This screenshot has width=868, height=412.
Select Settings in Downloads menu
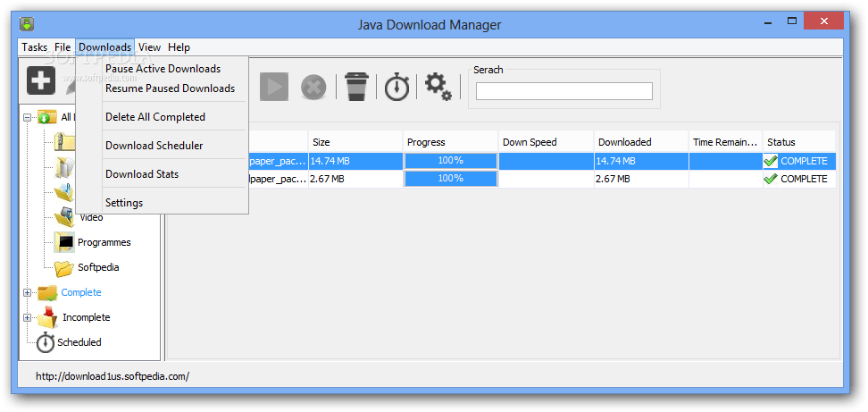(124, 203)
